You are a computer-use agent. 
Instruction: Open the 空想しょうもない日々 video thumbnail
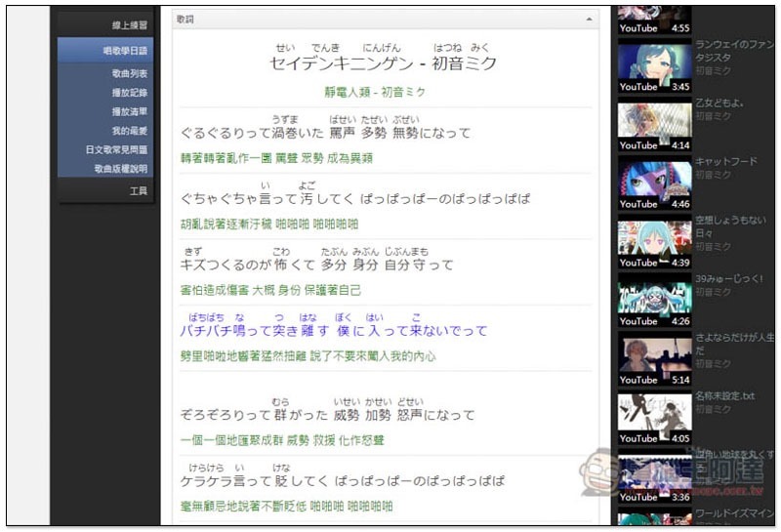click(654, 240)
